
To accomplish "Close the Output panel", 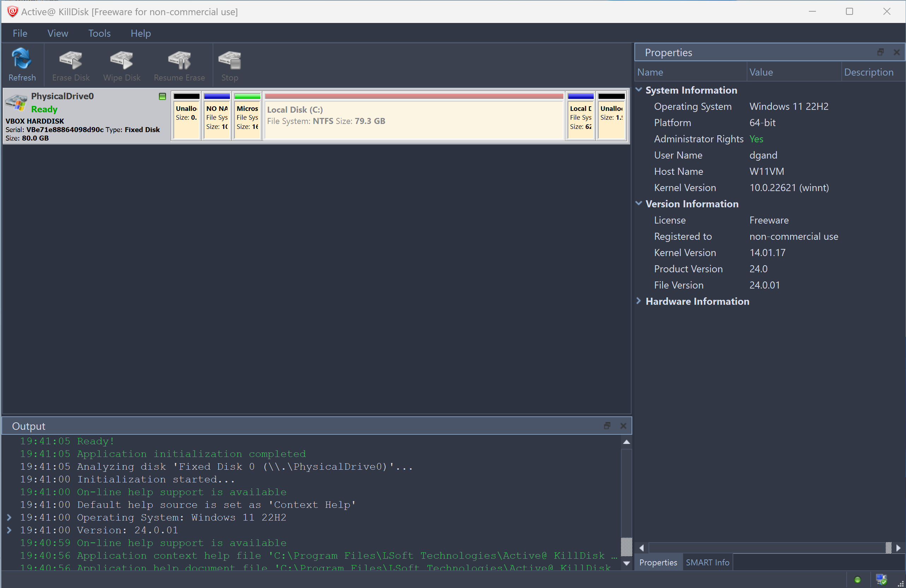I will pos(623,426).
